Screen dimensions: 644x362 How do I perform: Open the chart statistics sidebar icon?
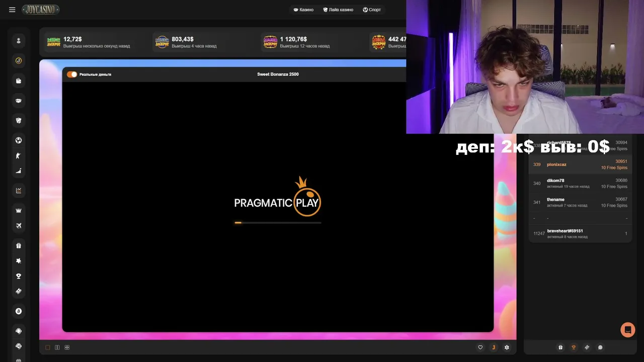pyautogui.click(x=19, y=191)
